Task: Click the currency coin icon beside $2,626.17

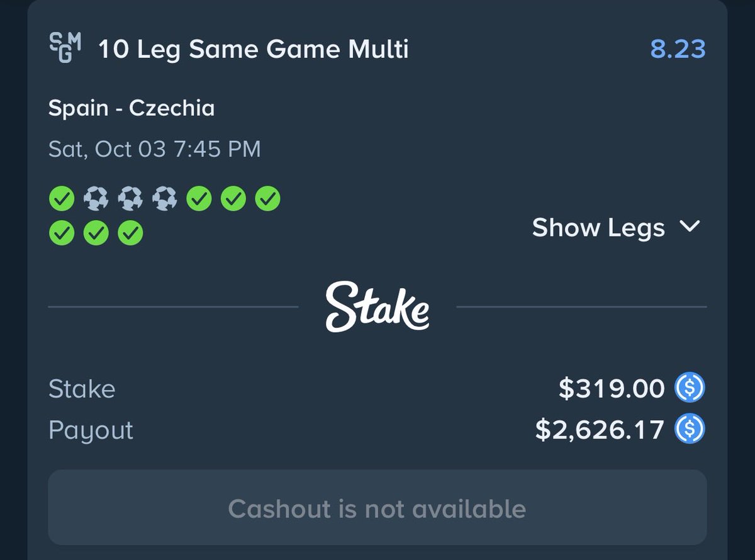Action: point(690,430)
